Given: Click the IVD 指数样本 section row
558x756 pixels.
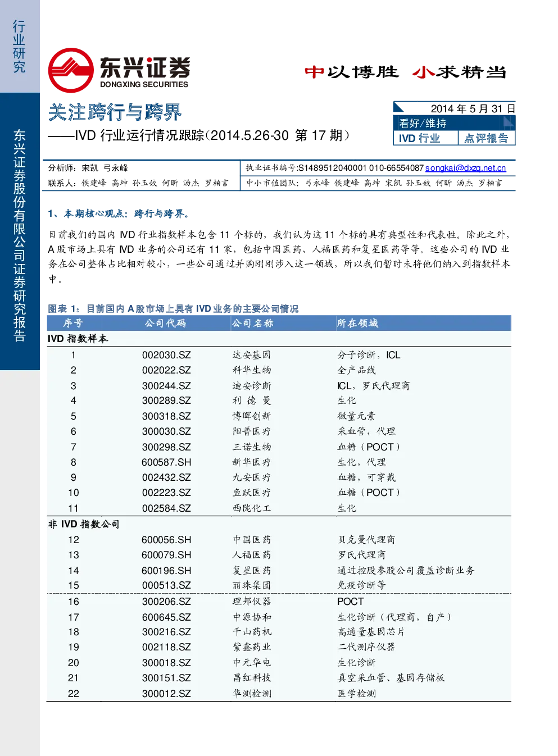Looking at the screenshot, I should 279,339.
